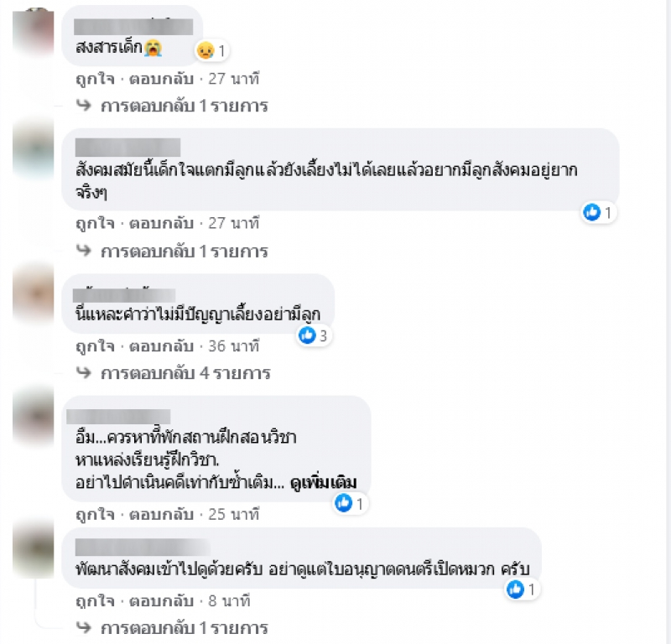Expand the 4 replies under the third comment
671x644 pixels.
tap(185, 373)
